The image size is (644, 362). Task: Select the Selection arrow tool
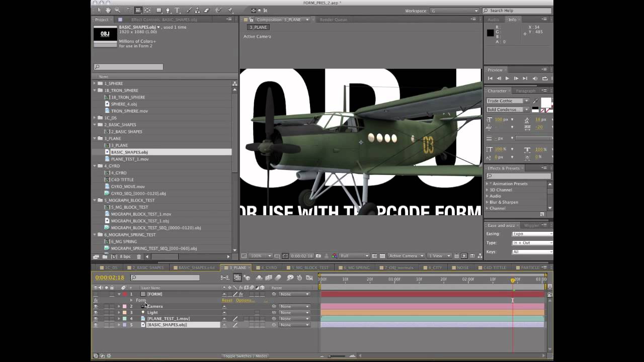click(100, 10)
